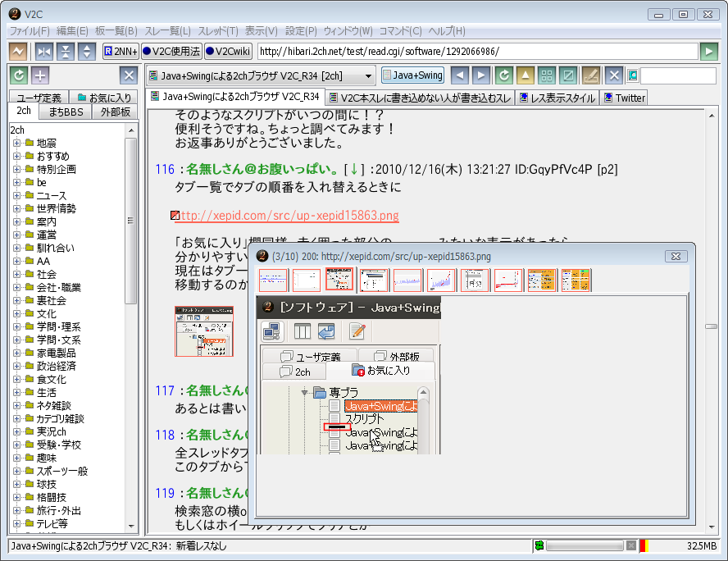Click the write post pen icon

[x=590, y=75]
